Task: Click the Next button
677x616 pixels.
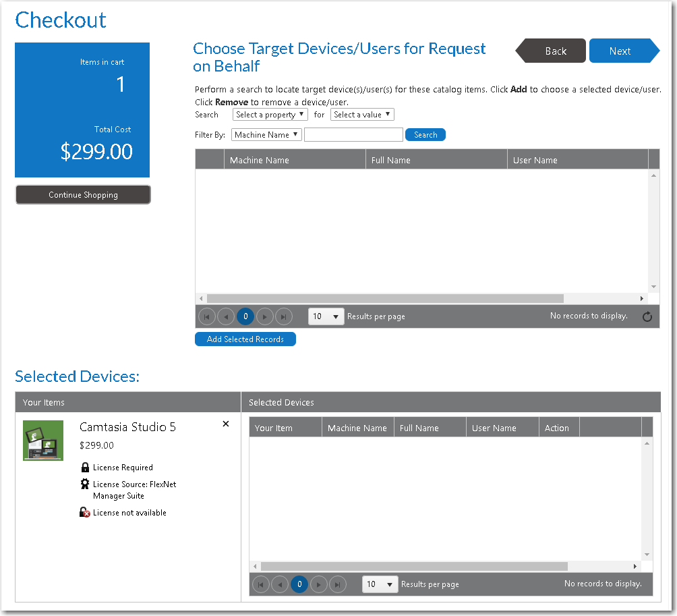Action: pos(620,51)
